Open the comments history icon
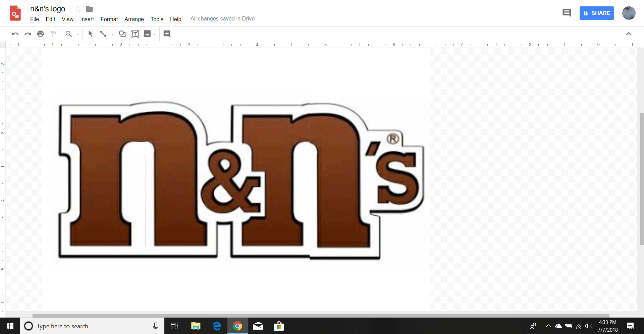The width and height of the screenshot is (644, 334). pos(567,13)
